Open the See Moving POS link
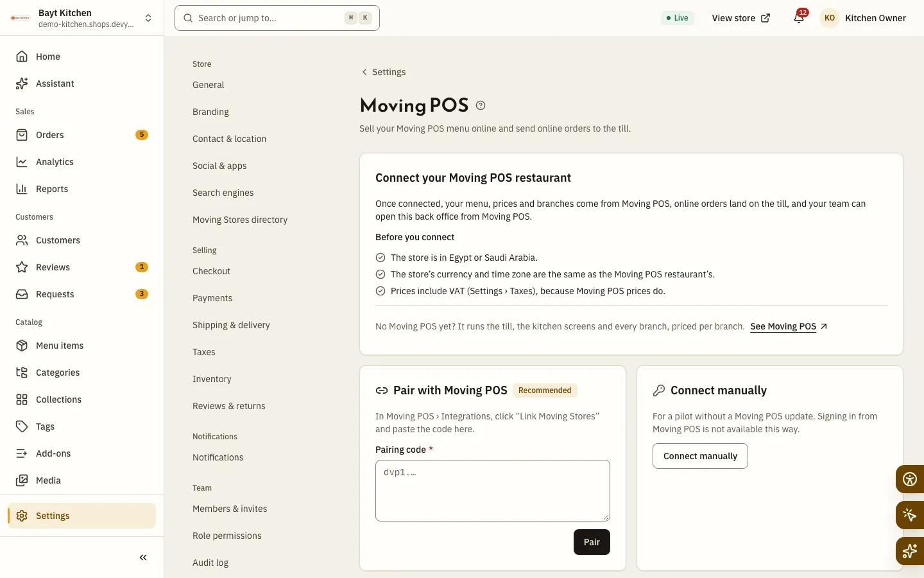This screenshot has width=924, height=578. tap(789, 326)
